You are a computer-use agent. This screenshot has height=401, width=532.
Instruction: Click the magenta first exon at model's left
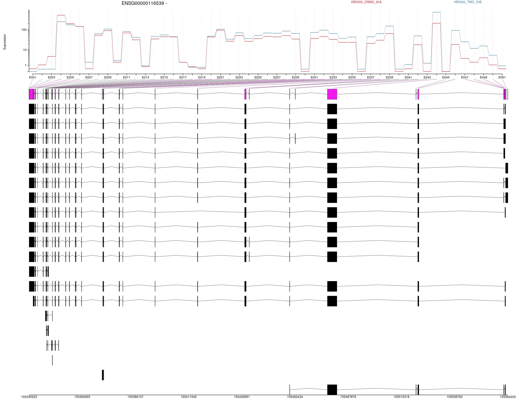31,94
